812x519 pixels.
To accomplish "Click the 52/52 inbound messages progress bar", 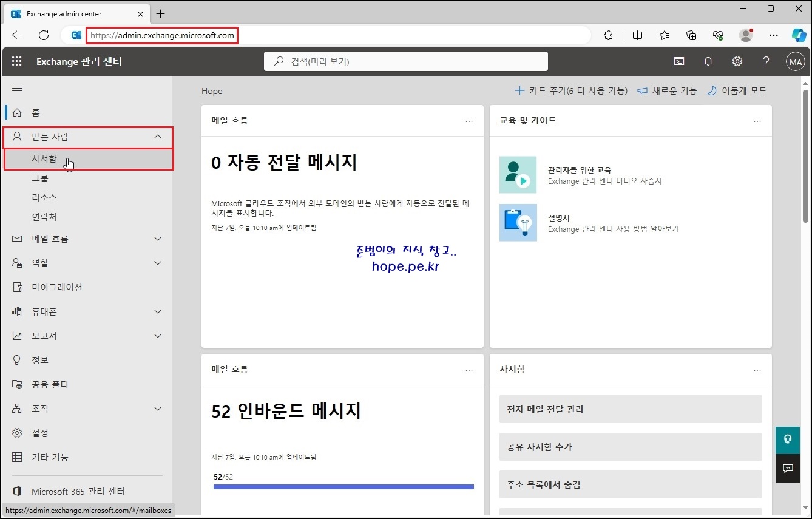I will point(343,486).
